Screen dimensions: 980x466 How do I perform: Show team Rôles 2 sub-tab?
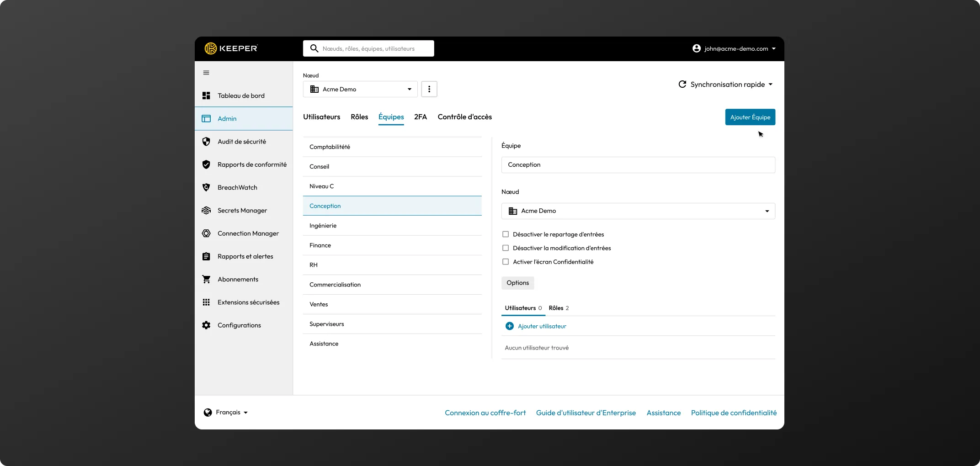click(x=559, y=308)
